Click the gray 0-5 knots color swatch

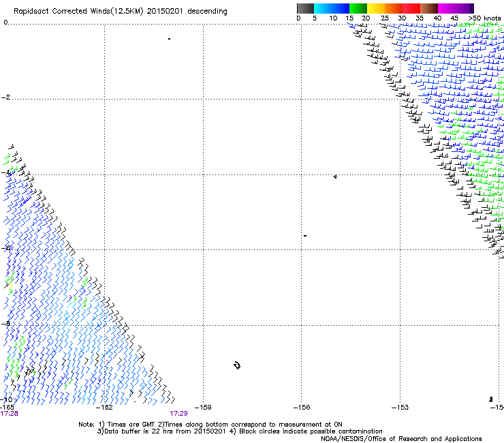pos(305,8)
